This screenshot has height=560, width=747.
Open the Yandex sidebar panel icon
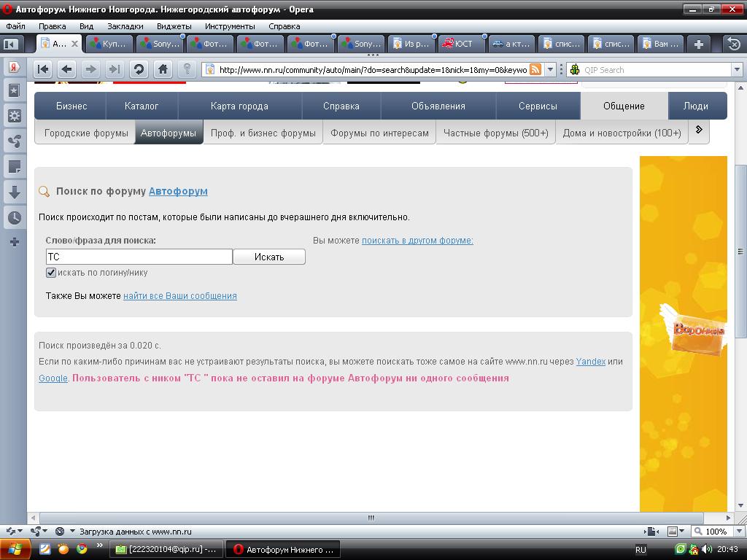click(15, 67)
